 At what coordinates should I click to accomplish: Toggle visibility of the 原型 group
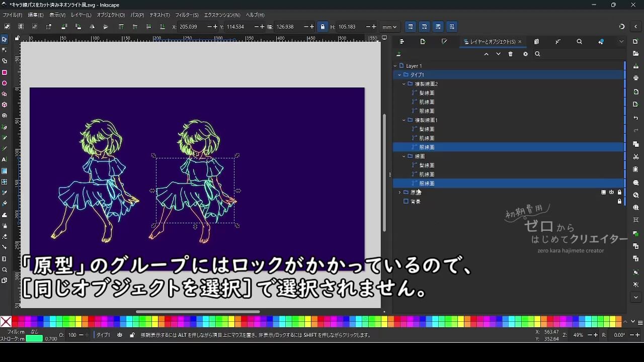611,193
